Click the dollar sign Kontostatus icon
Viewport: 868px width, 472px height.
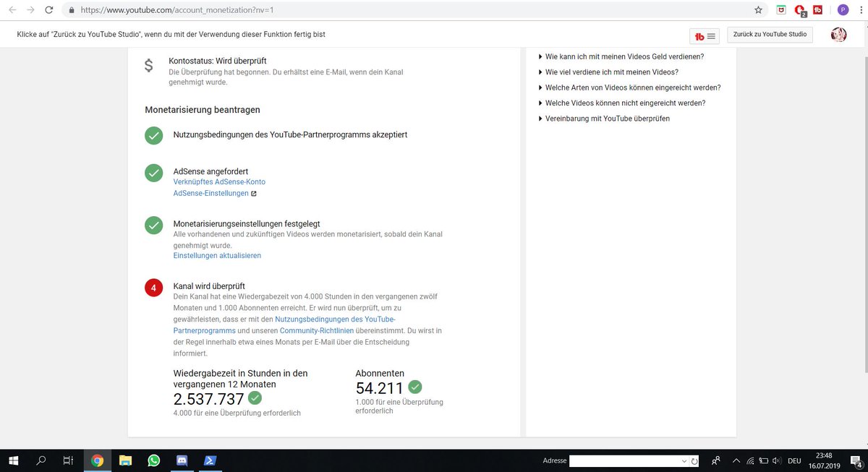[x=148, y=66]
